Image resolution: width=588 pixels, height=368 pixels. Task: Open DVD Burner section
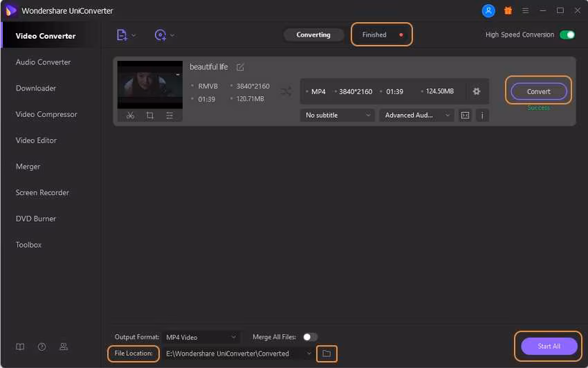[36, 219]
